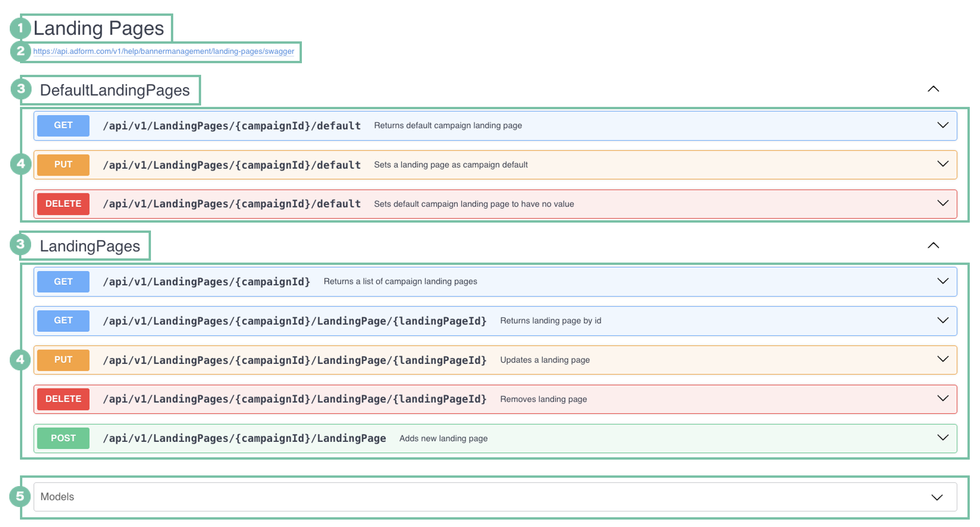Open the landing-pages swagger URL link
The height and width of the screenshot is (527, 980).
tap(163, 51)
